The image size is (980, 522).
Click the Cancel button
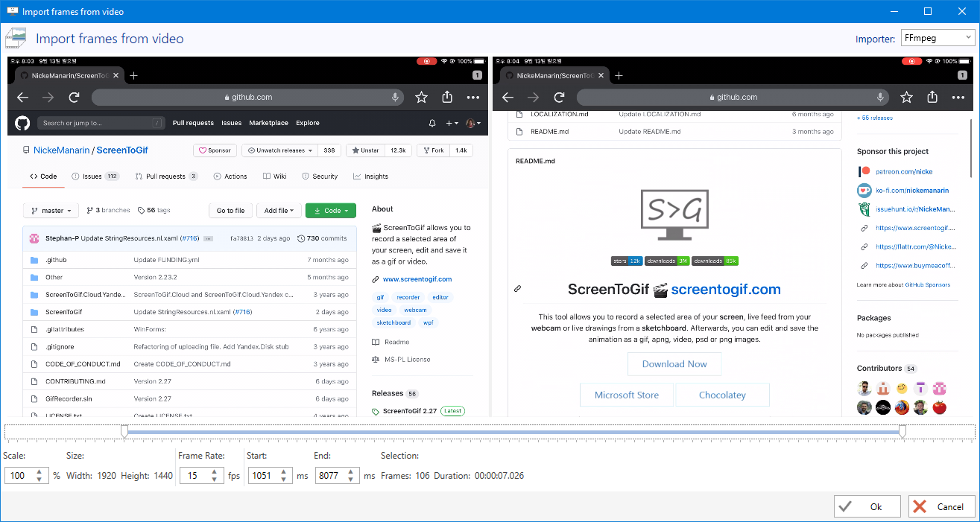coord(941,506)
